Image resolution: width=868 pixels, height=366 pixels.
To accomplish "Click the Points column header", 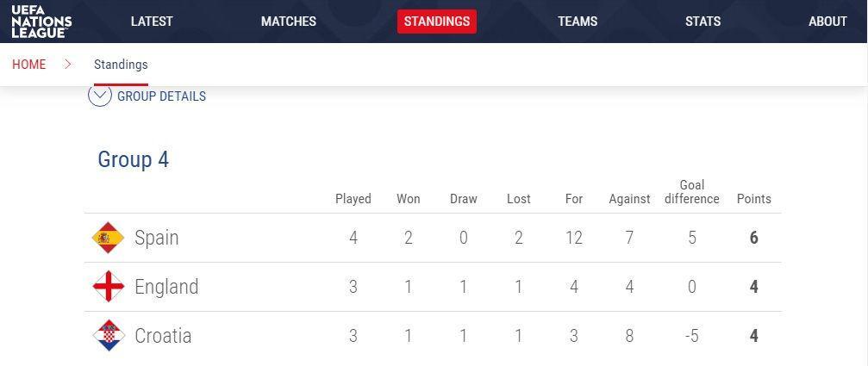I will [x=754, y=199].
